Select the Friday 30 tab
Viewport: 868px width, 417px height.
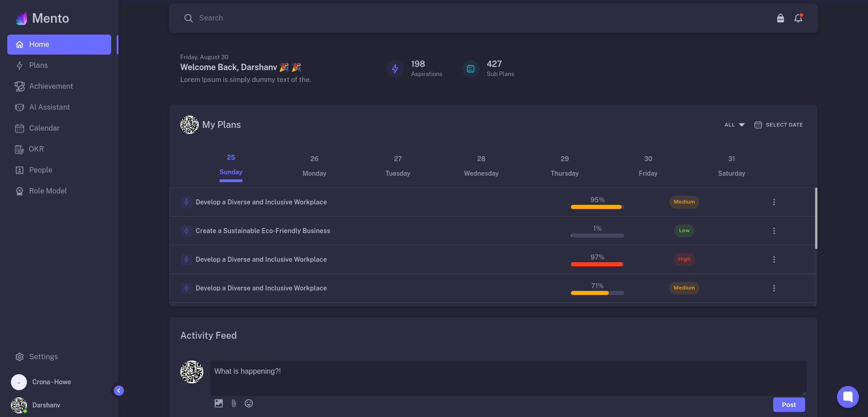tap(648, 166)
